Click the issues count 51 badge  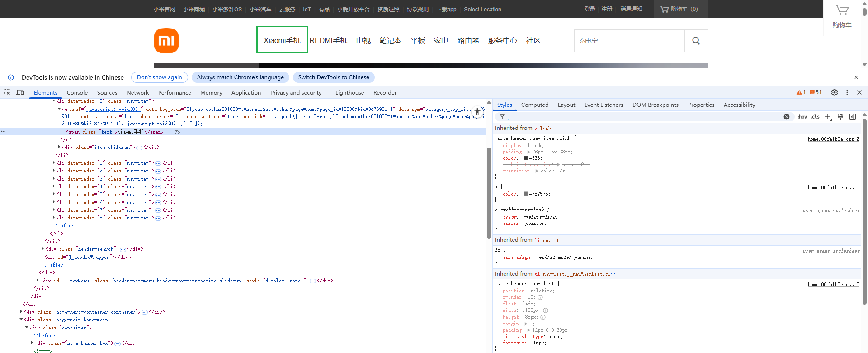coord(816,92)
